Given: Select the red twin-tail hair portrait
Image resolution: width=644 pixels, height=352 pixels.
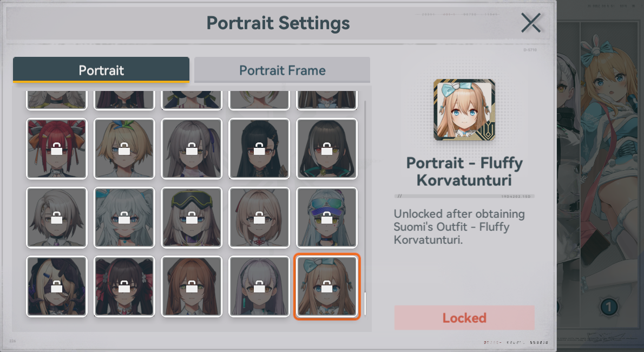Looking at the screenshot, I should coord(57,148).
